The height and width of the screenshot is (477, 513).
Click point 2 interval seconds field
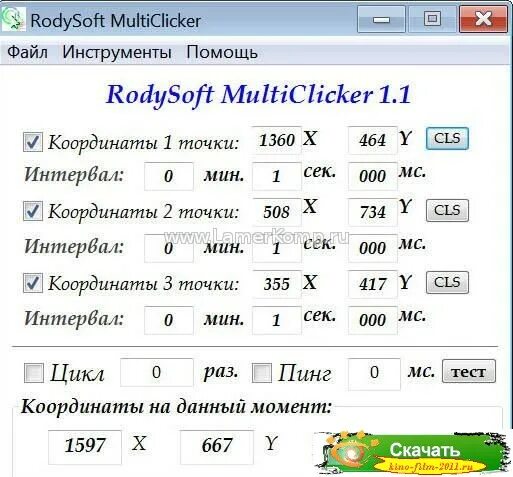(277, 248)
